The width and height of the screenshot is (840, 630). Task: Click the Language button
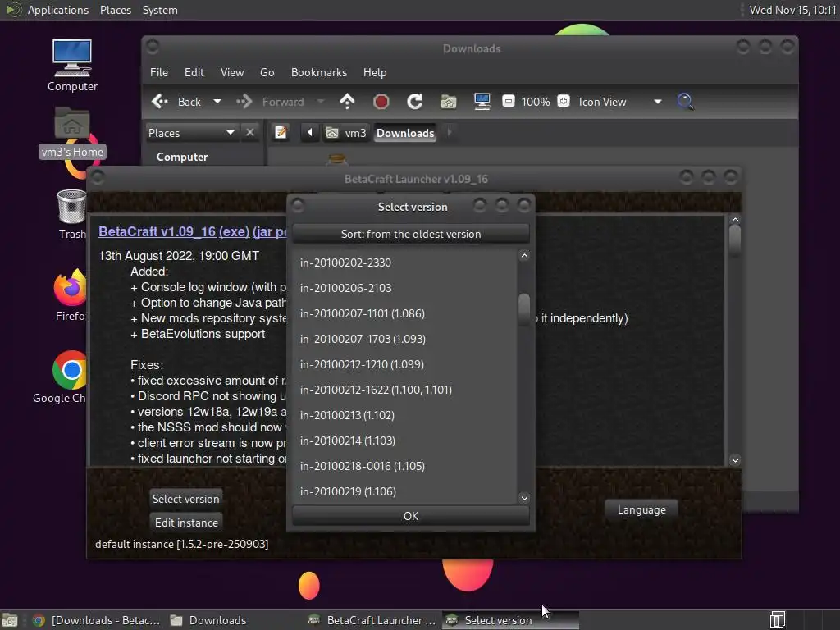(641, 509)
